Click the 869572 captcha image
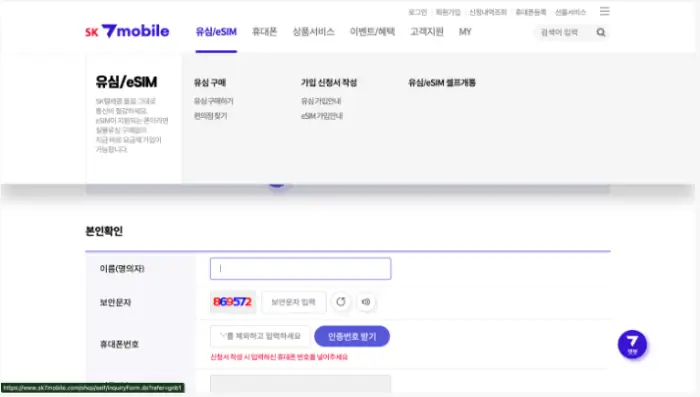The height and width of the screenshot is (397, 700). [233, 302]
